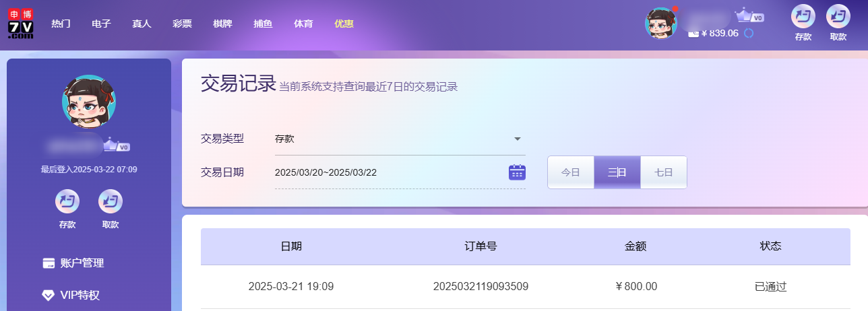This screenshot has height=311, width=868.
Task: Open the 电子 games menu
Action: pos(101,24)
